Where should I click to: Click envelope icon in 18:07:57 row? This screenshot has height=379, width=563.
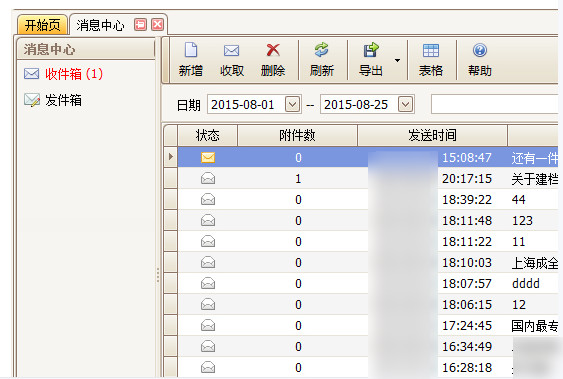pos(208,284)
